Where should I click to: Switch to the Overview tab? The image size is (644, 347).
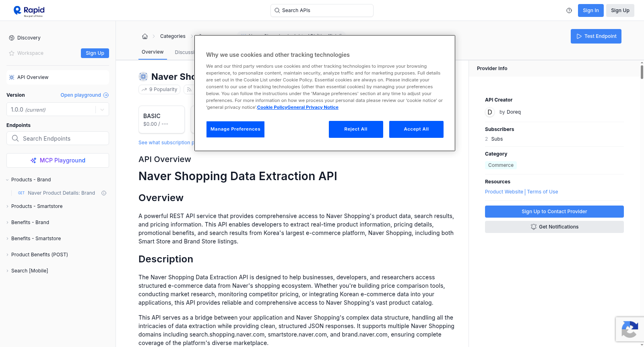pyautogui.click(x=153, y=52)
